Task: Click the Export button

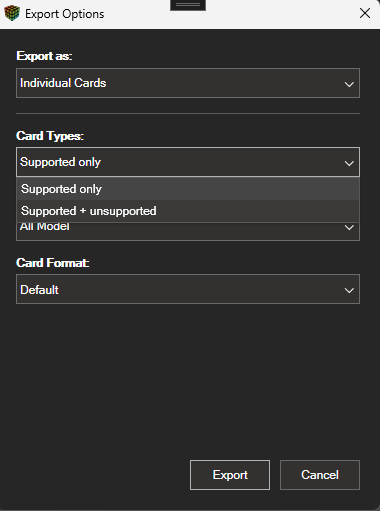Action: click(x=230, y=475)
